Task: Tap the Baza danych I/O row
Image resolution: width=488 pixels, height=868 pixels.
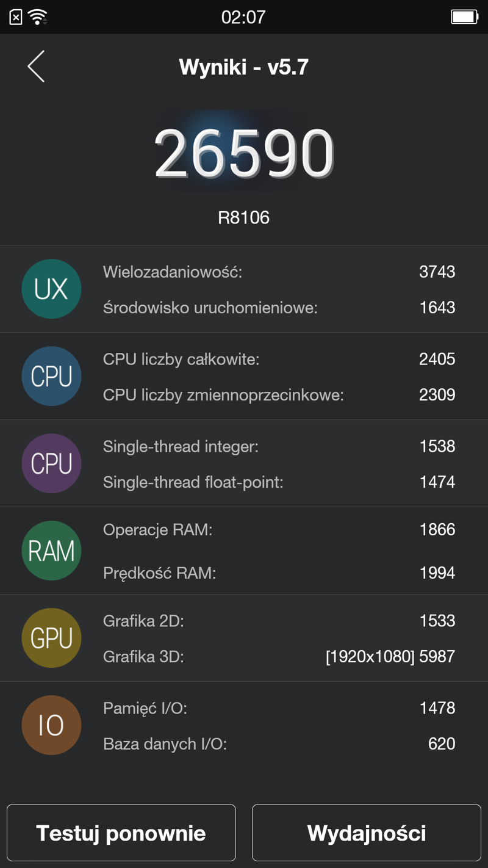Action: (279, 743)
